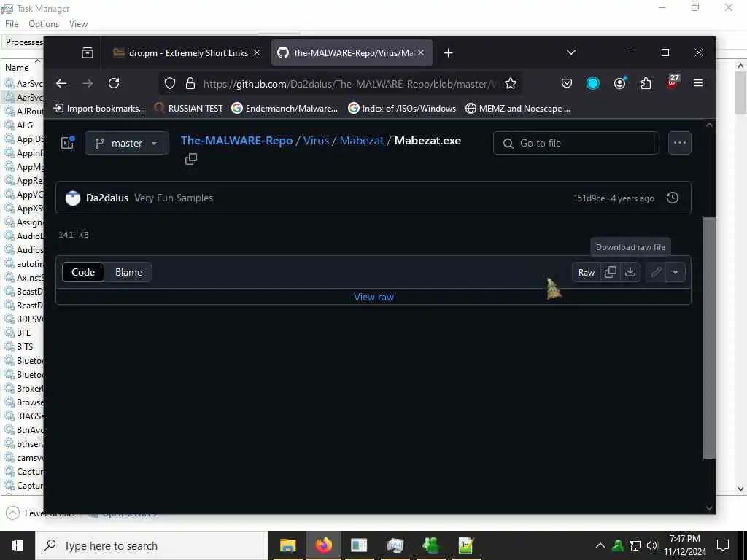Open Task Manager View menu
This screenshot has height=560, width=747.
coord(78,24)
